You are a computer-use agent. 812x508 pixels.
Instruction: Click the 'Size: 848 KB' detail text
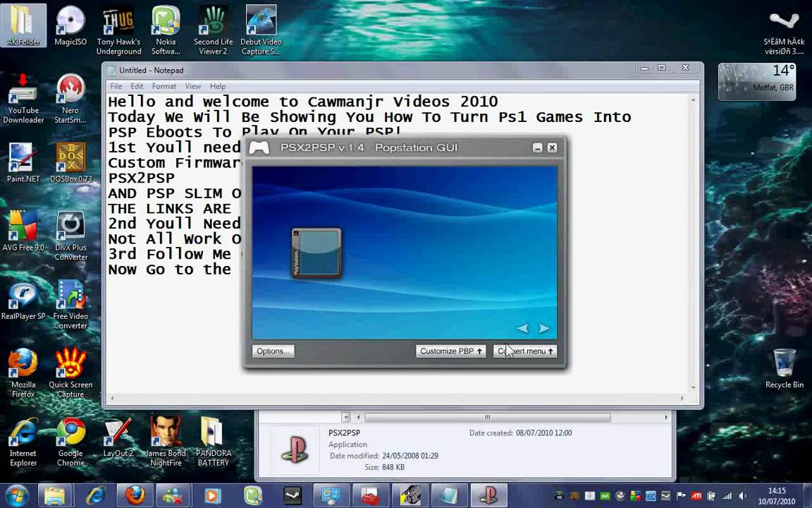[385, 467]
